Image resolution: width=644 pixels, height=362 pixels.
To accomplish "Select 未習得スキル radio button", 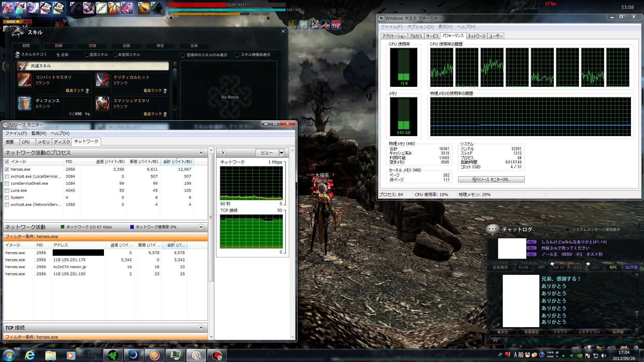I will (115, 55).
